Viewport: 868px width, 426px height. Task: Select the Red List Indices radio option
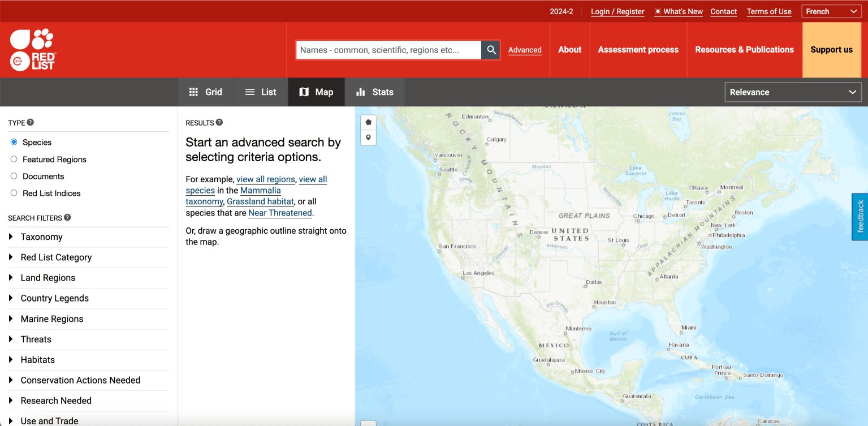pyautogui.click(x=14, y=193)
